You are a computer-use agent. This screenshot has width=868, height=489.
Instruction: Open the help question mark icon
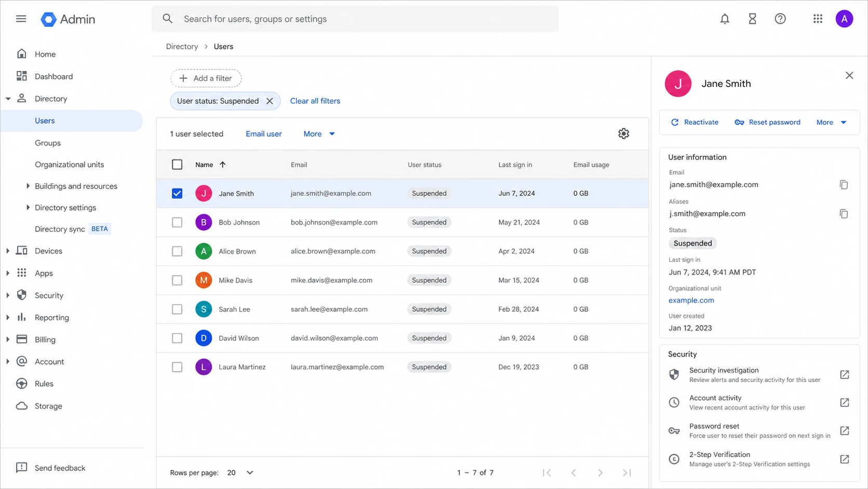(x=780, y=19)
